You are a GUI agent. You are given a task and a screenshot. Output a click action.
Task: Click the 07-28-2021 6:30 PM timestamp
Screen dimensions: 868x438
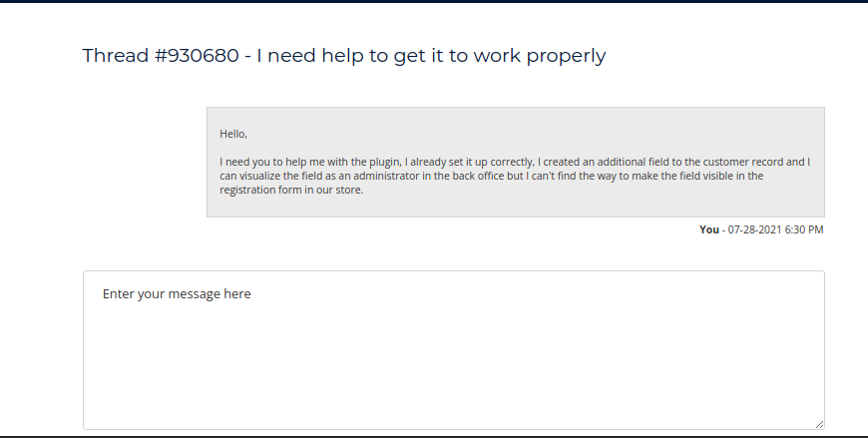point(775,229)
